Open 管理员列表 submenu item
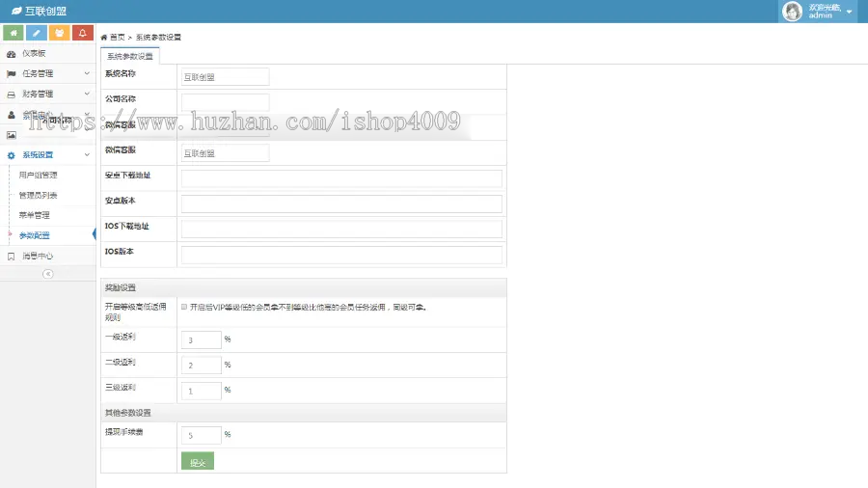This screenshot has width=868, height=488. (x=39, y=195)
